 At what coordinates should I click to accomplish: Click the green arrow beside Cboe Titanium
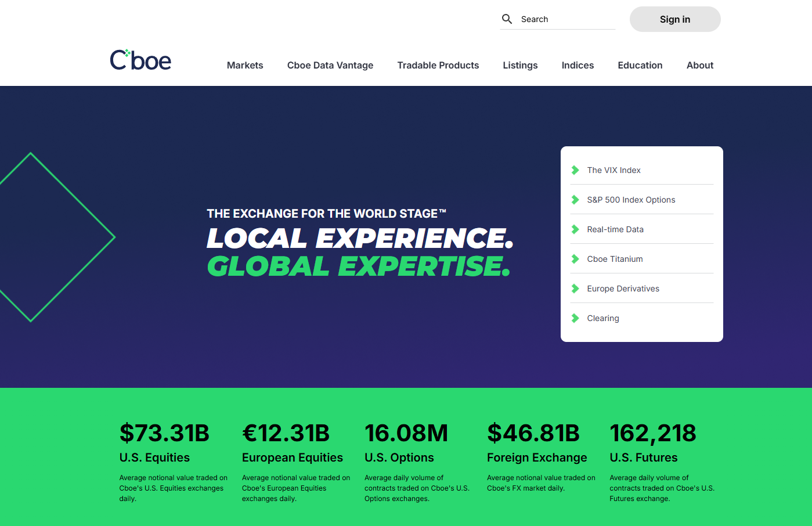coord(575,259)
